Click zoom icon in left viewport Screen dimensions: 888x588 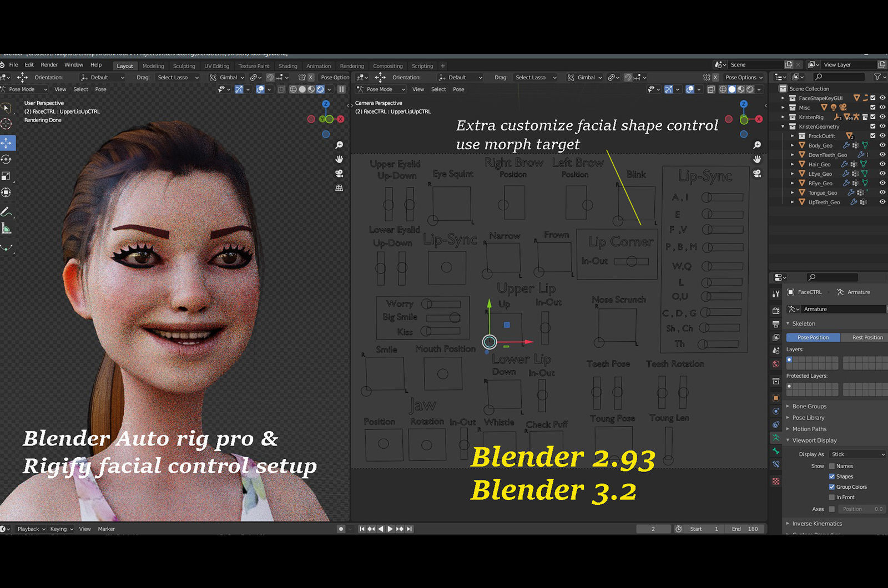(x=339, y=145)
